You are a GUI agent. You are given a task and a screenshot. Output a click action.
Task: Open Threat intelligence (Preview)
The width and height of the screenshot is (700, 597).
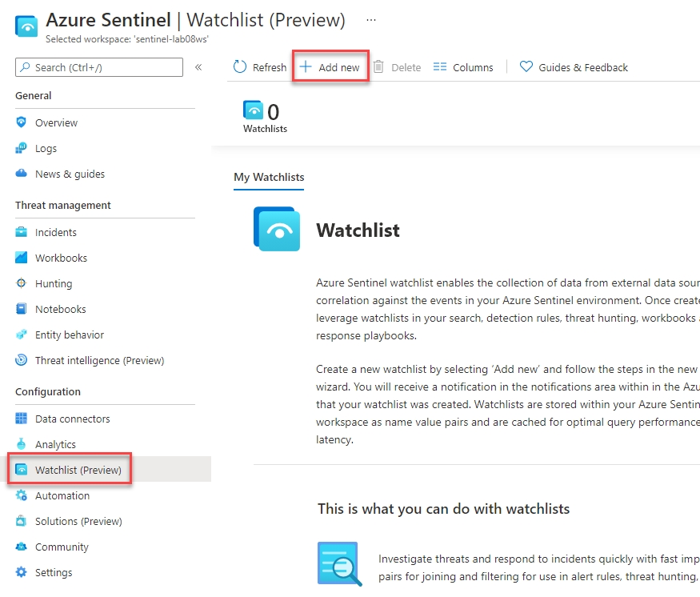[x=98, y=360]
